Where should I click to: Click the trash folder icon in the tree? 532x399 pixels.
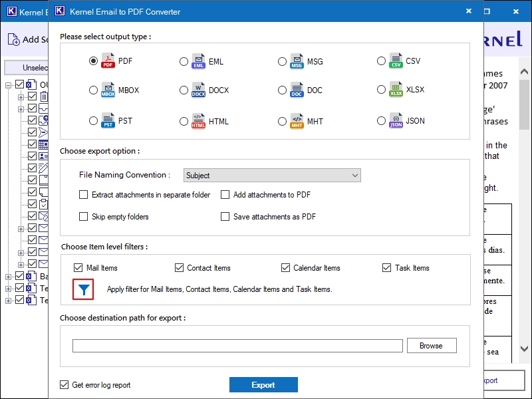pyautogui.click(x=44, y=96)
